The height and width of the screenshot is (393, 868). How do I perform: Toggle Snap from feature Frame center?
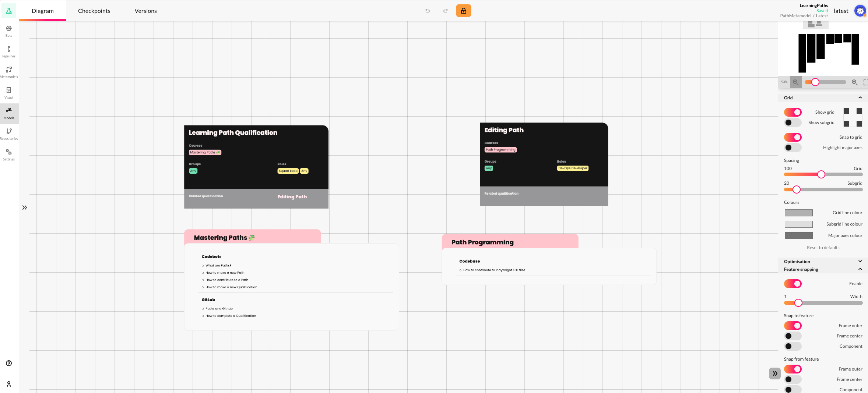pos(793,379)
